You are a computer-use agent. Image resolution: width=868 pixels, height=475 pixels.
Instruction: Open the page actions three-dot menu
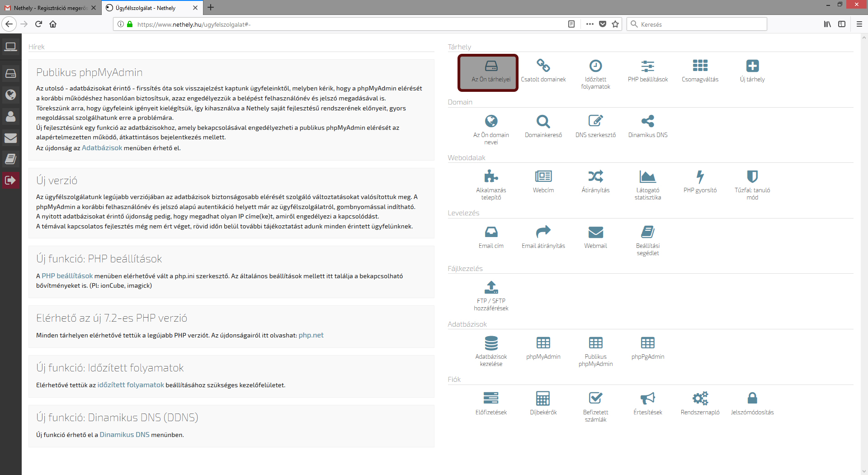tap(590, 24)
